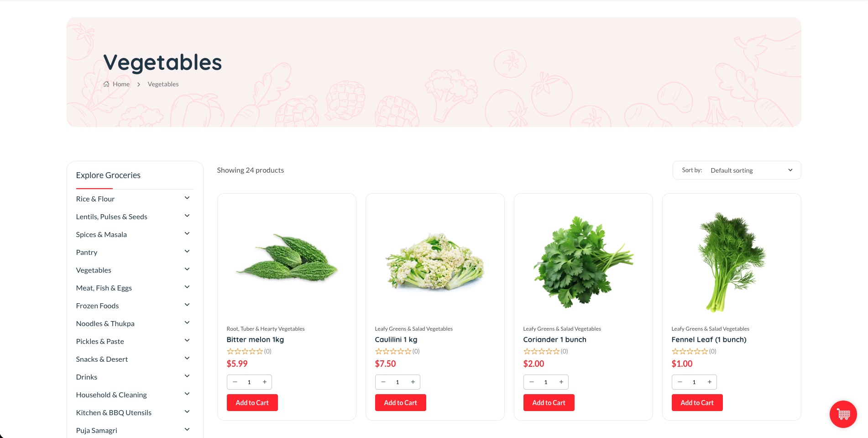The image size is (868, 438).
Task: Add Coriander 1 bunch to cart
Action: point(549,403)
